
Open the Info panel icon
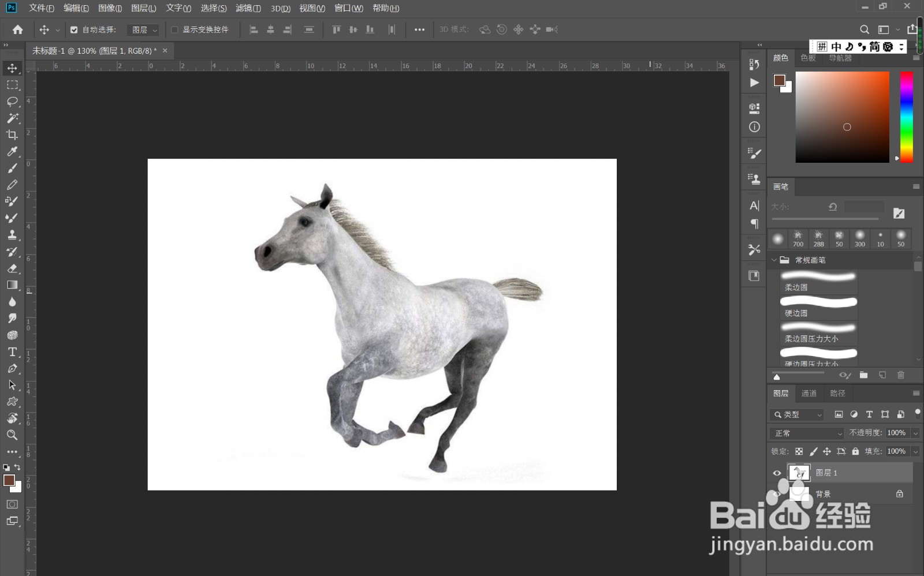tap(754, 127)
